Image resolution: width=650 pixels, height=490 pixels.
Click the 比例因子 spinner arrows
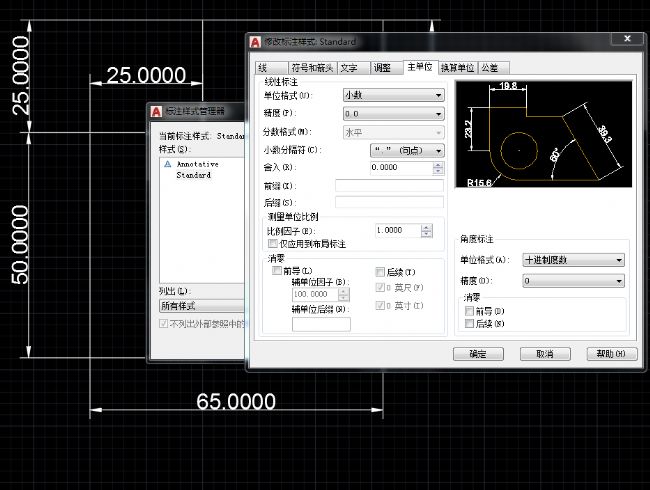427,231
